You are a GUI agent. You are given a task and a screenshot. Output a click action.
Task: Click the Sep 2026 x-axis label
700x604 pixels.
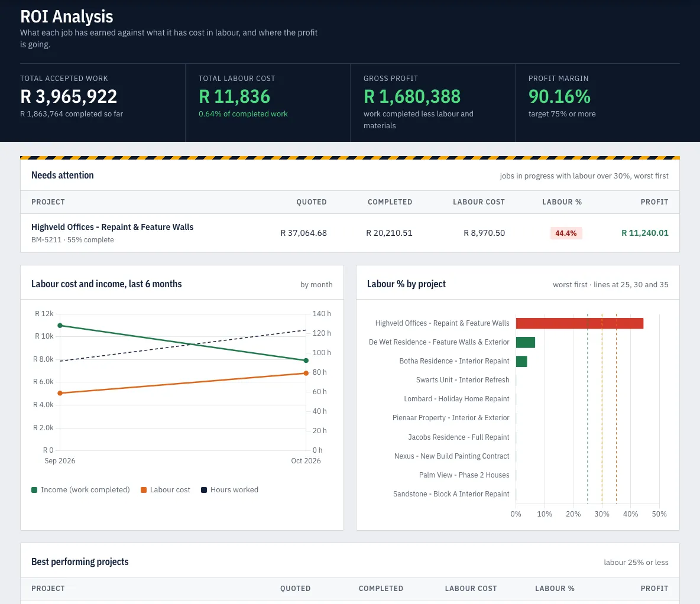[60, 461]
